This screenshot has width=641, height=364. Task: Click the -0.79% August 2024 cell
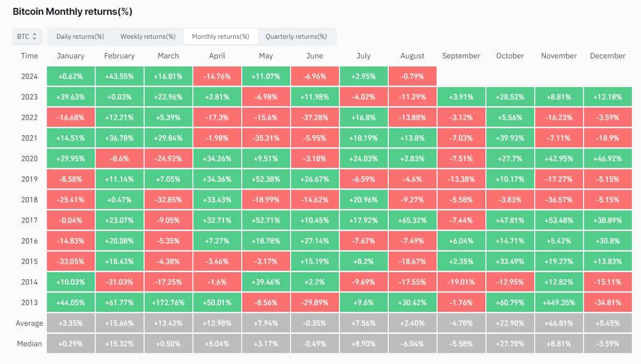[x=412, y=77]
